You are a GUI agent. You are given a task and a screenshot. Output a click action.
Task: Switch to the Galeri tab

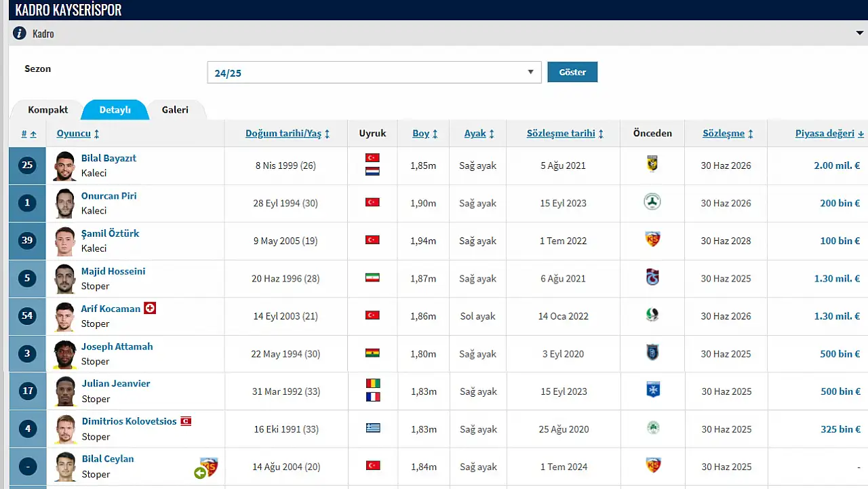pyautogui.click(x=174, y=110)
